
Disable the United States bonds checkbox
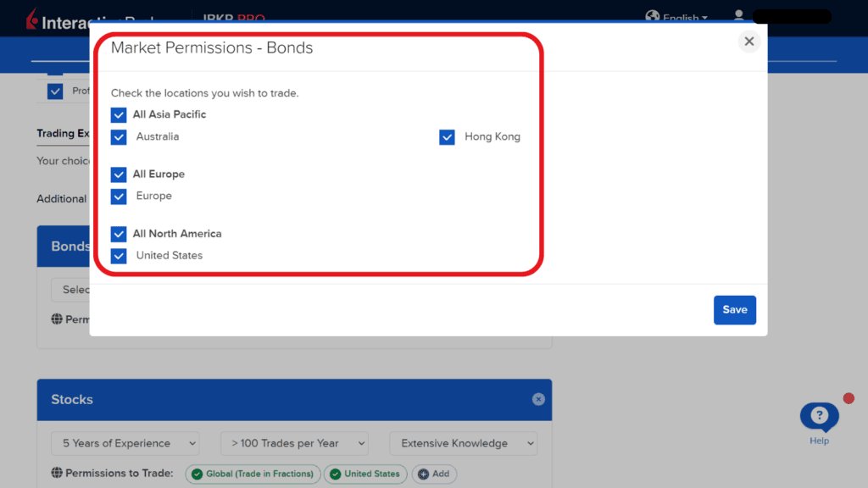pyautogui.click(x=119, y=255)
